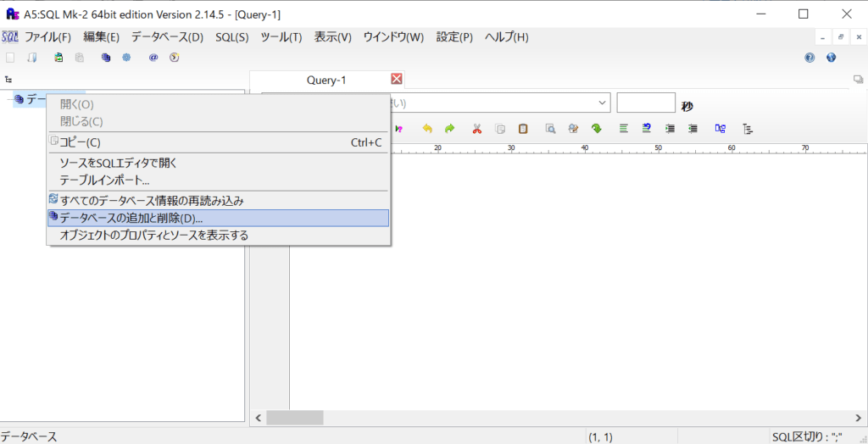This screenshot has height=444, width=868.
Task: Click the increase indent icon
Action: click(x=670, y=129)
